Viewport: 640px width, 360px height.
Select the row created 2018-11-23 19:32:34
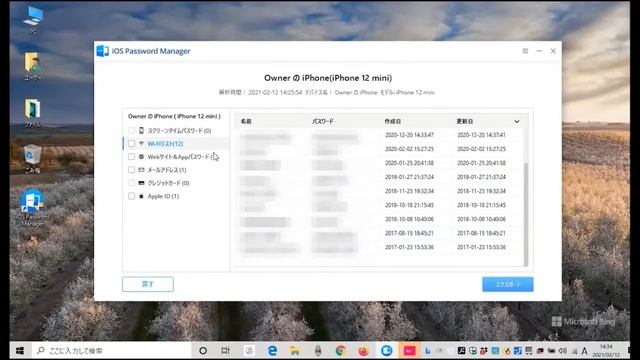(x=379, y=191)
